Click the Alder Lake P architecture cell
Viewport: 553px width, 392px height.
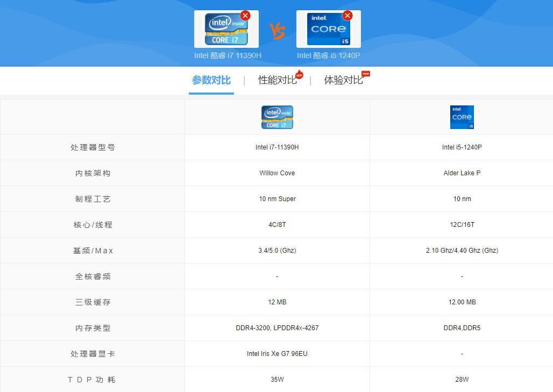point(462,173)
